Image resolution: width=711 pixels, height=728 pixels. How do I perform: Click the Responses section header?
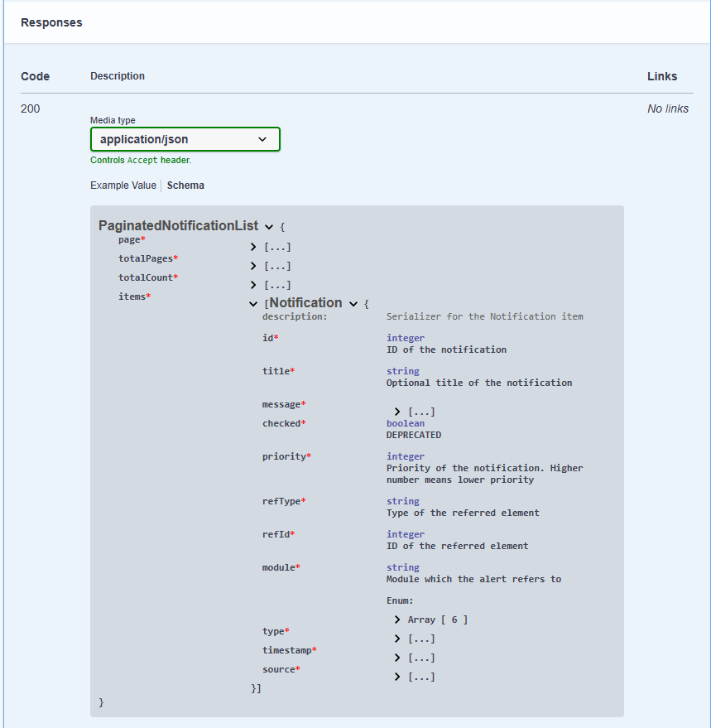tap(51, 22)
